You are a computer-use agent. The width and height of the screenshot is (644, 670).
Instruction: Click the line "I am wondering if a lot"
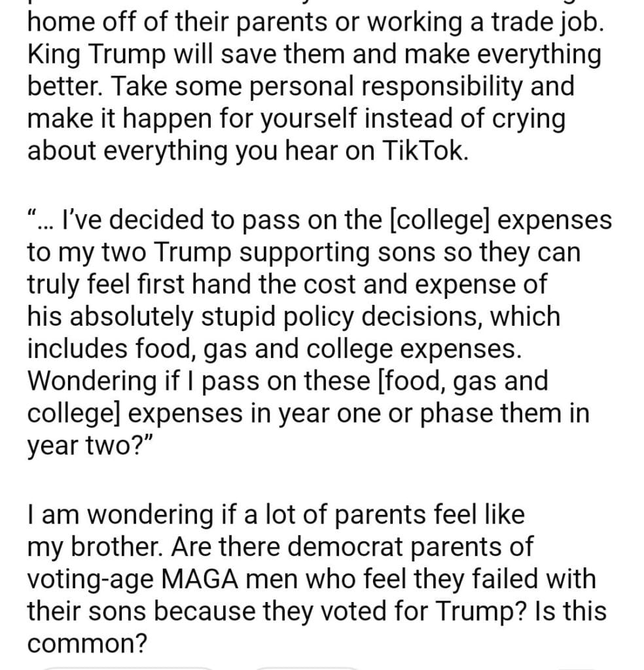[275, 515]
